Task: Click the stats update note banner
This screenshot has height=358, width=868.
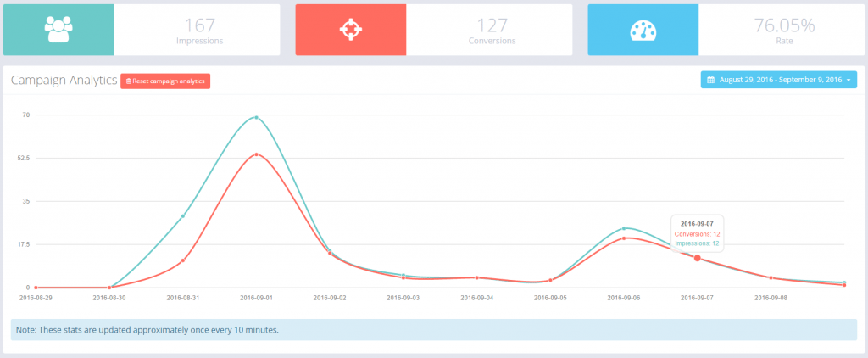Action: 433,329
